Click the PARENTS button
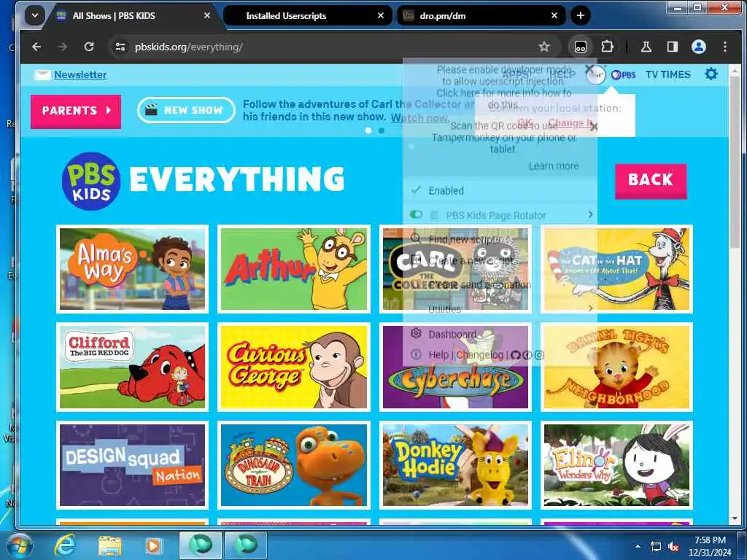 pyautogui.click(x=76, y=111)
